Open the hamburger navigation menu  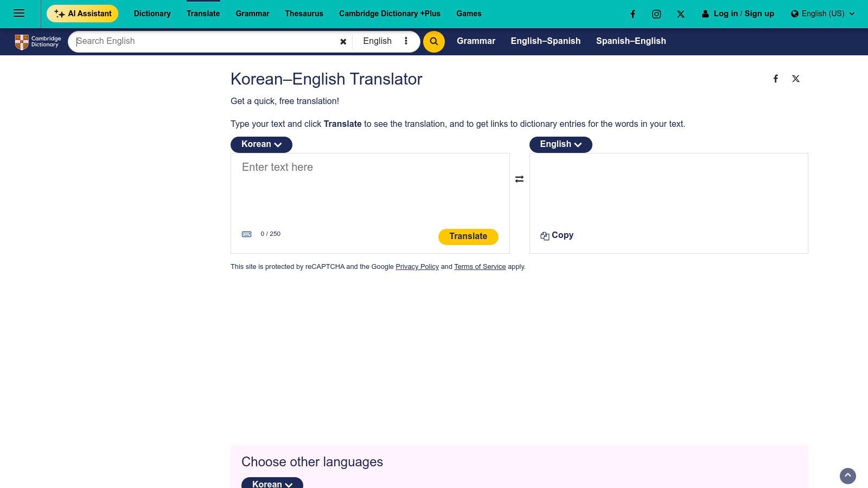pyautogui.click(x=19, y=13)
